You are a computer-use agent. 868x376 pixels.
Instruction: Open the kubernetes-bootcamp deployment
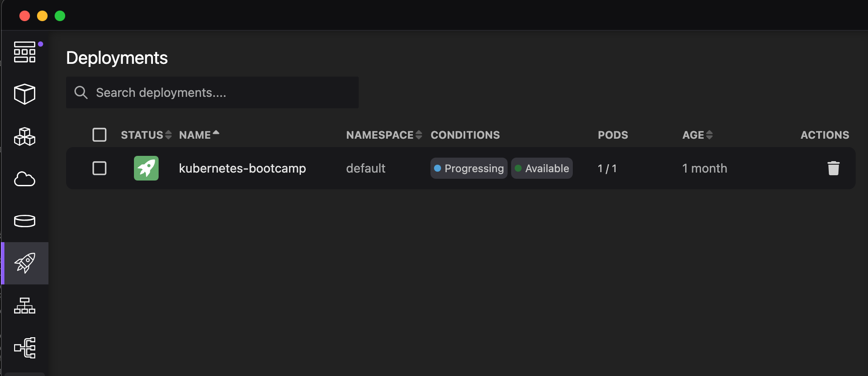tap(243, 168)
